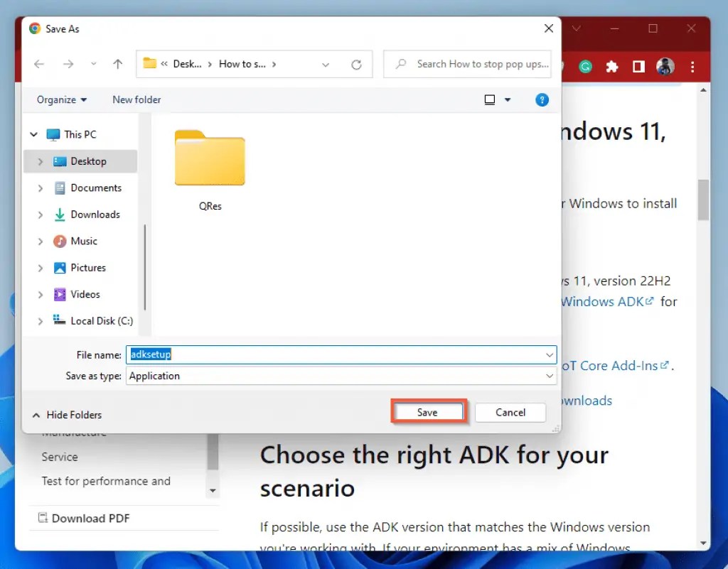Go back to the previous folder
Image resolution: width=728 pixels, height=569 pixels.
(x=39, y=64)
